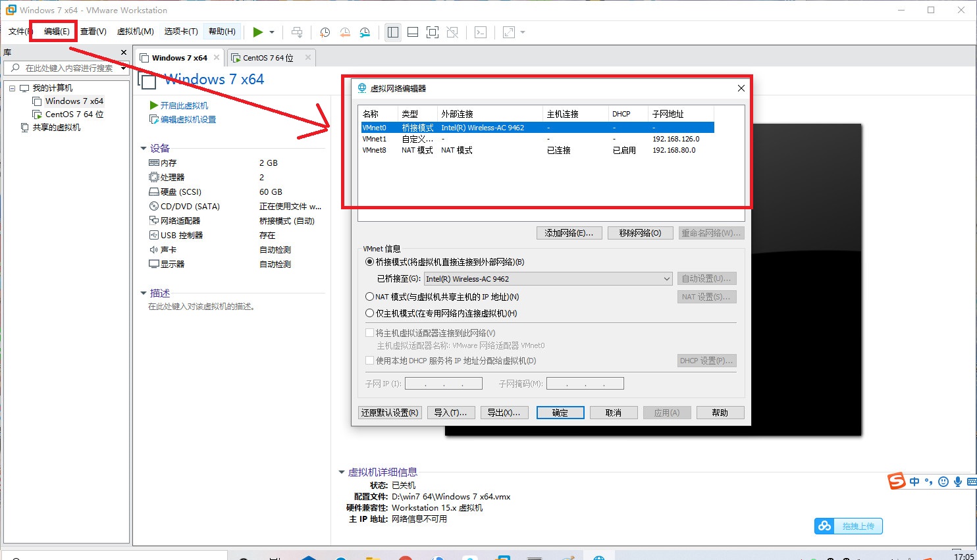Click the 还原默认设置(R) button
The height and width of the screenshot is (560, 977).
tap(390, 413)
